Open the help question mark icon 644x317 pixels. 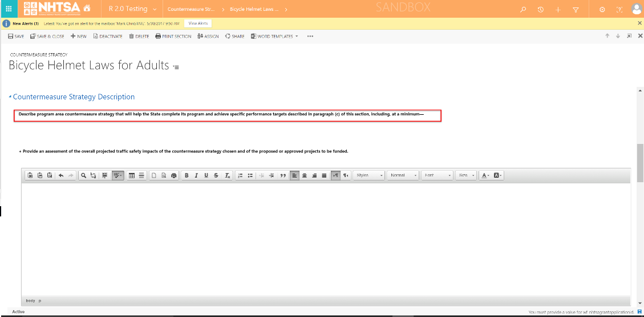pyautogui.click(x=619, y=10)
